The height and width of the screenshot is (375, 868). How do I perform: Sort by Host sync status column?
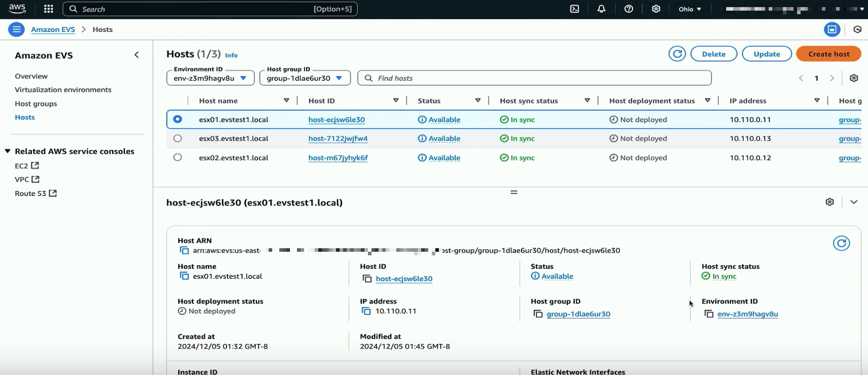(x=587, y=101)
